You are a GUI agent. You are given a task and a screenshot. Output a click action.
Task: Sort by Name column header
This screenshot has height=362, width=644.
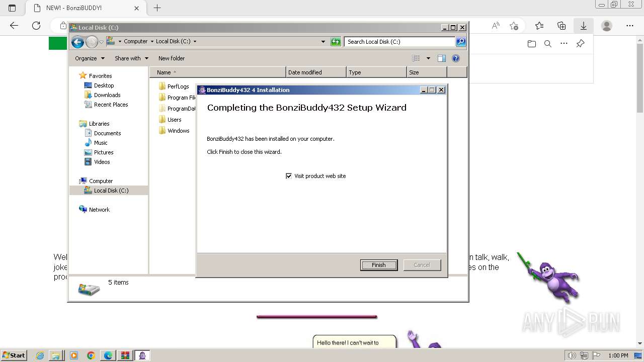point(217,72)
